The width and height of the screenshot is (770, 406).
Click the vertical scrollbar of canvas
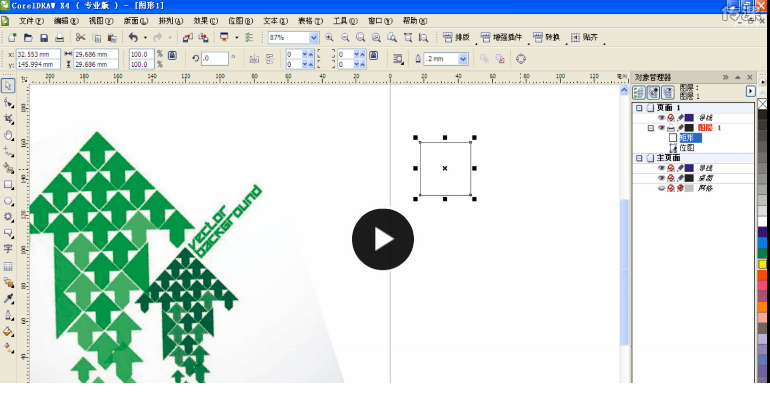[624, 271]
